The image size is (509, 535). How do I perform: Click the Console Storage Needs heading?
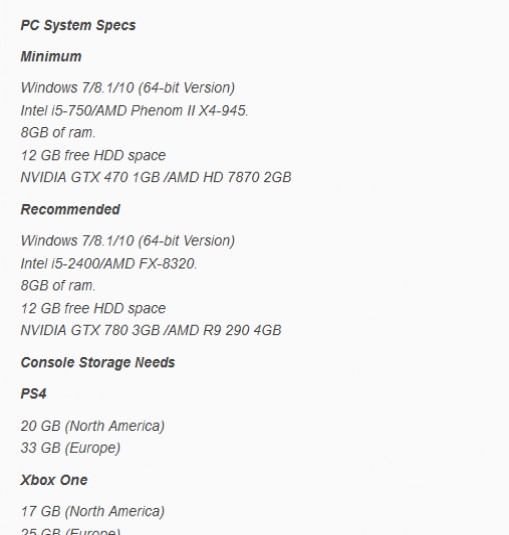[x=98, y=363]
